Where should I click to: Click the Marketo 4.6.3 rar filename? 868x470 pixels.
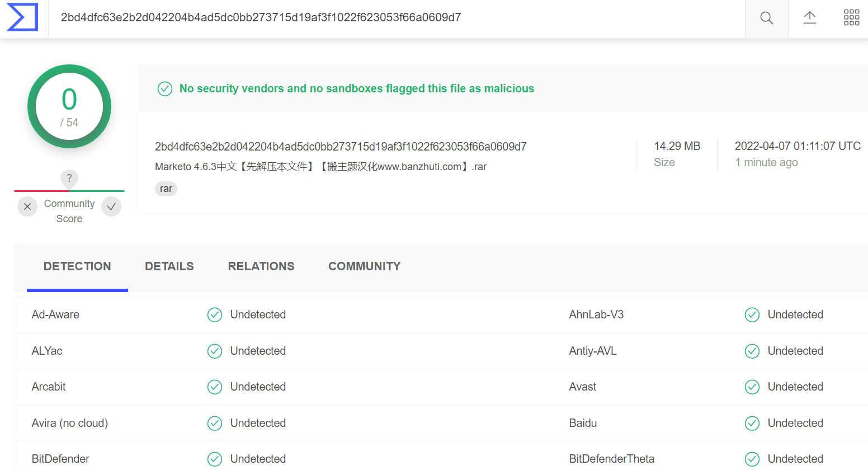tap(321, 167)
